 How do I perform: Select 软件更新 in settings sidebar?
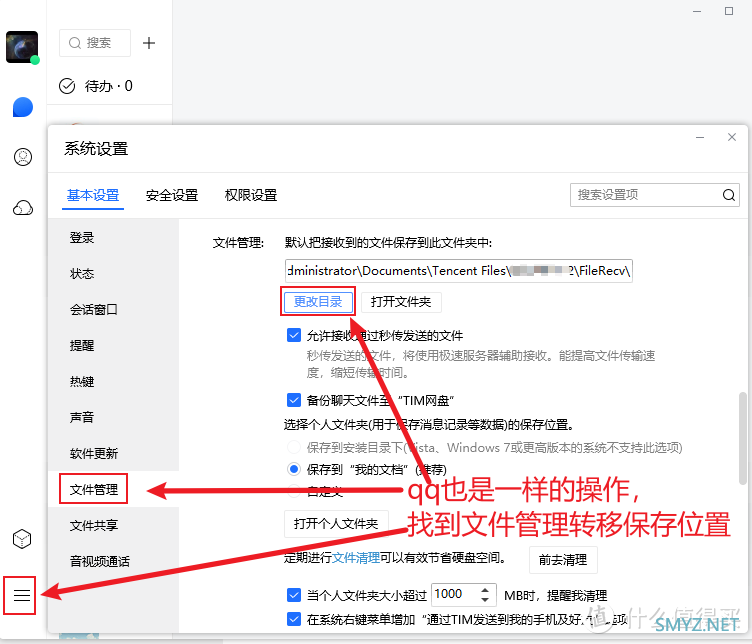[94, 454]
